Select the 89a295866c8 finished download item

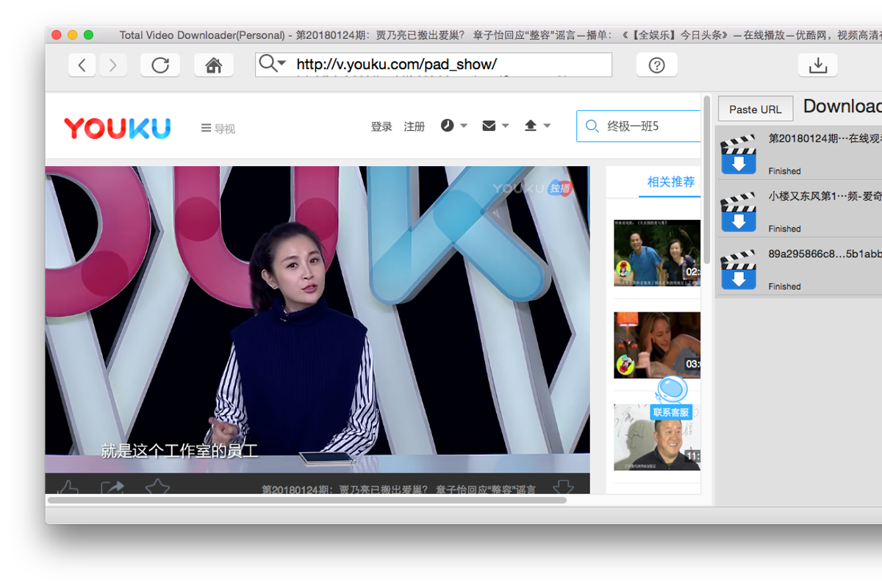pyautogui.click(x=799, y=267)
